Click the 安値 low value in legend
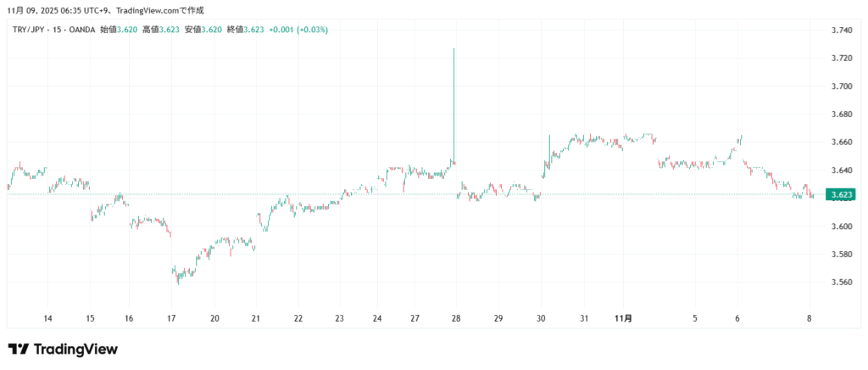The height and width of the screenshot is (370, 868). click(209, 30)
